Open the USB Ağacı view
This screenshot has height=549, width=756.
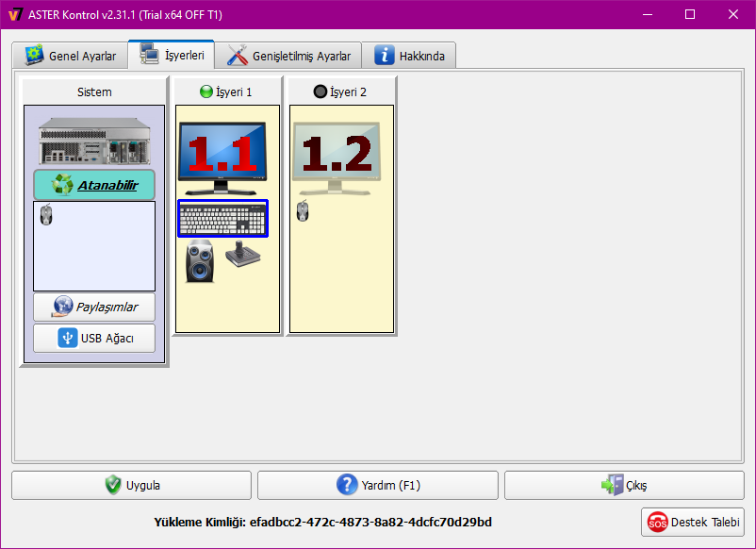pyautogui.click(x=94, y=339)
